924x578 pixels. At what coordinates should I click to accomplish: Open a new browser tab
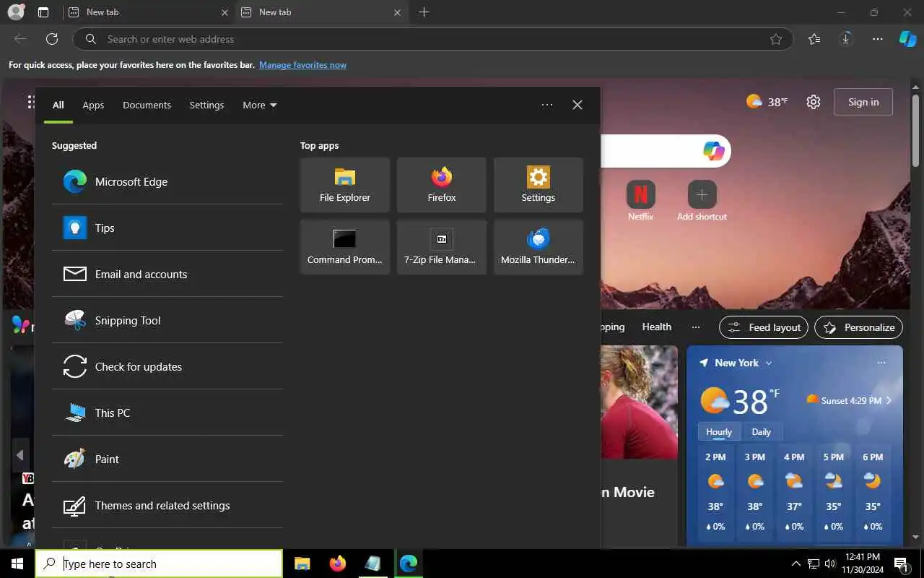tap(424, 12)
